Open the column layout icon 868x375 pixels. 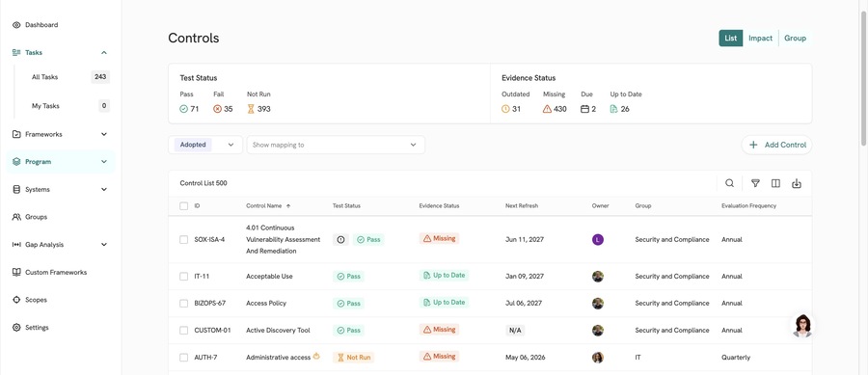775,183
